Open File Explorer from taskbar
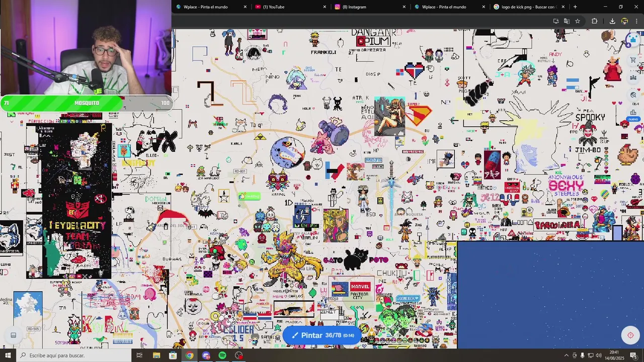 [x=156, y=355]
